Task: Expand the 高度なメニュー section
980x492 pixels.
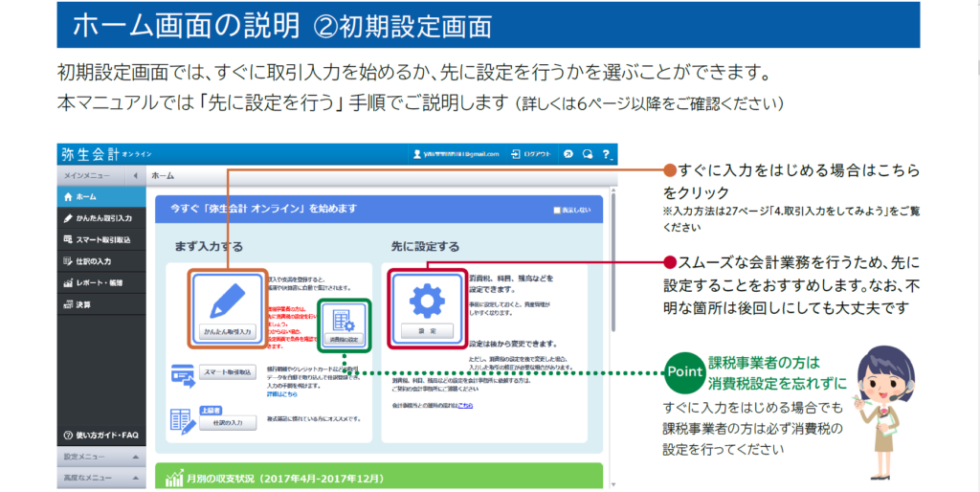Action: pyautogui.click(x=101, y=478)
